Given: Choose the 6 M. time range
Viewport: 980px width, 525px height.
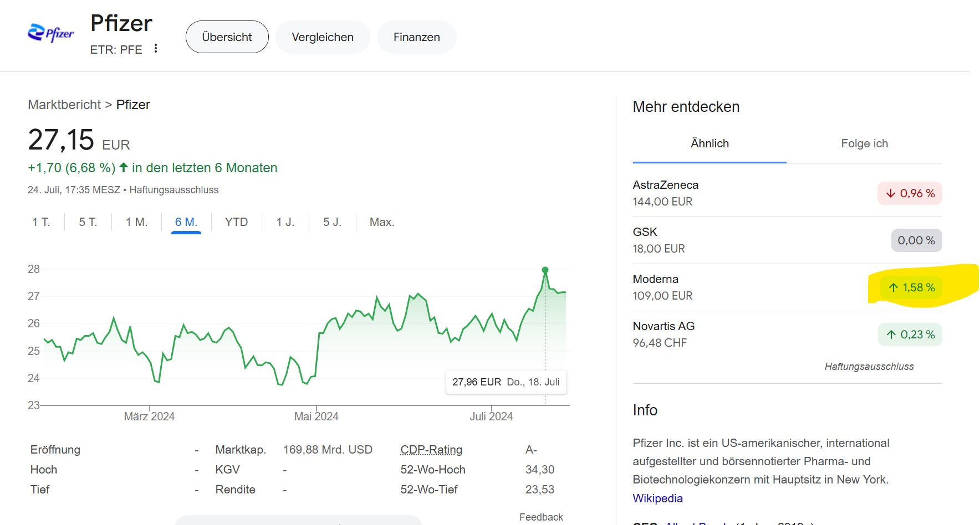Looking at the screenshot, I should 186,222.
